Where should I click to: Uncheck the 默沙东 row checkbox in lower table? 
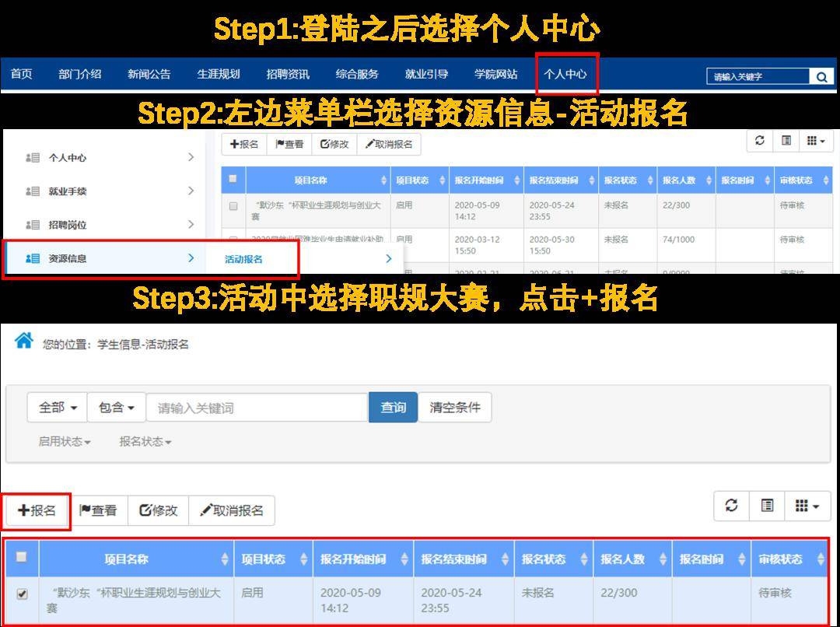coord(22,594)
